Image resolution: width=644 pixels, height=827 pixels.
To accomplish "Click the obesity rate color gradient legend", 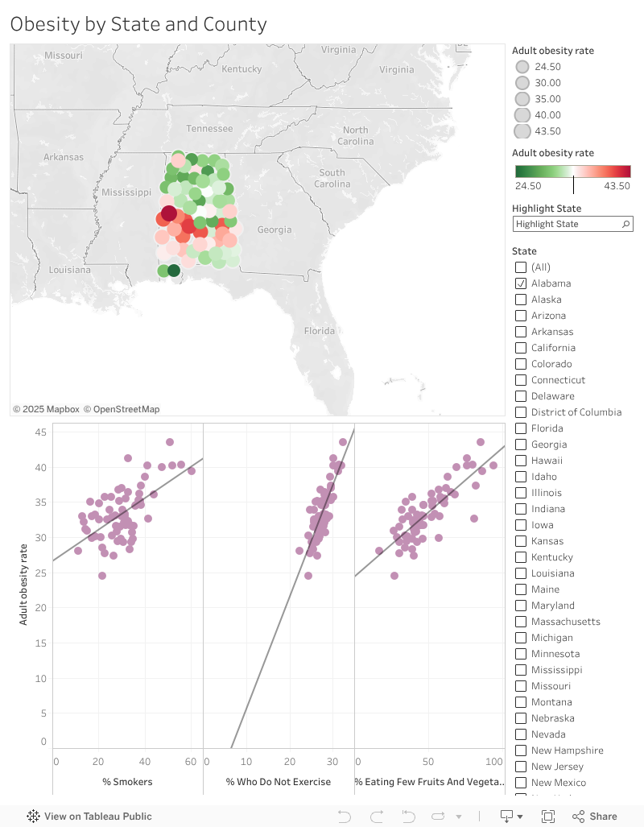I will (573, 172).
